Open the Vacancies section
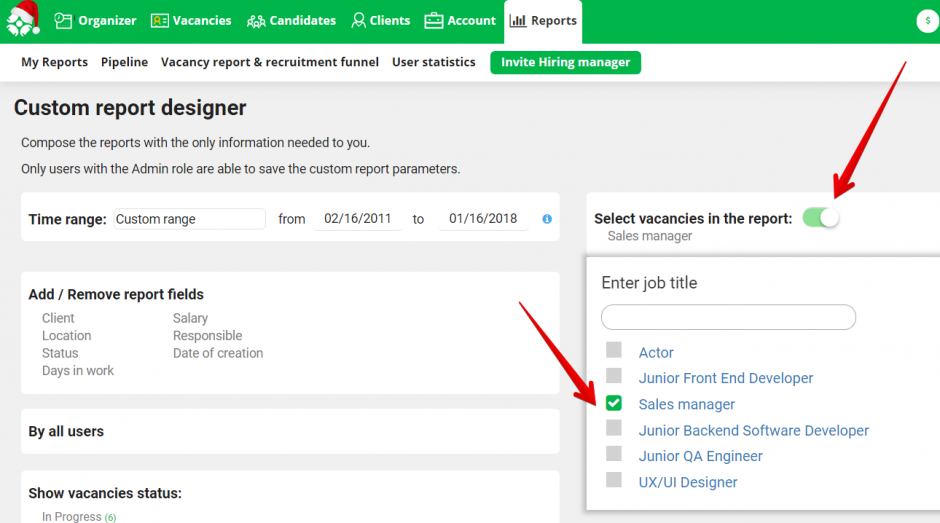The width and height of the screenshot is (940, 523). tap(190, 20)
